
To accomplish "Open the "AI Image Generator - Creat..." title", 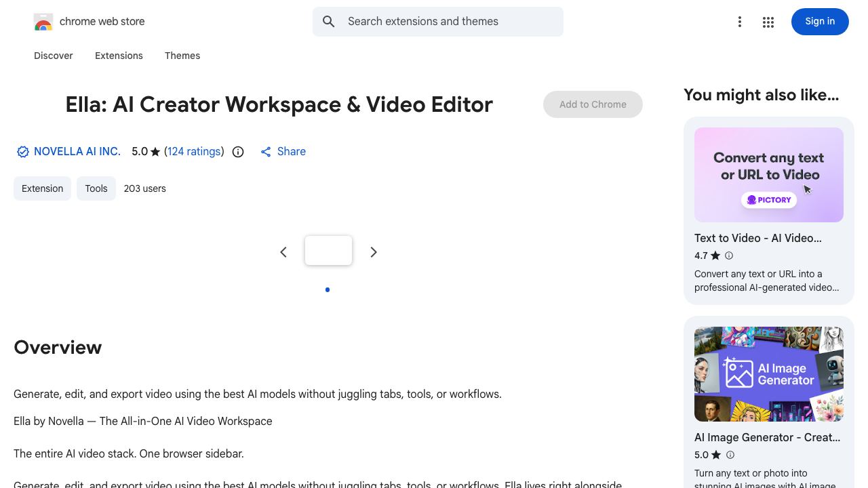I will [768, 438].
